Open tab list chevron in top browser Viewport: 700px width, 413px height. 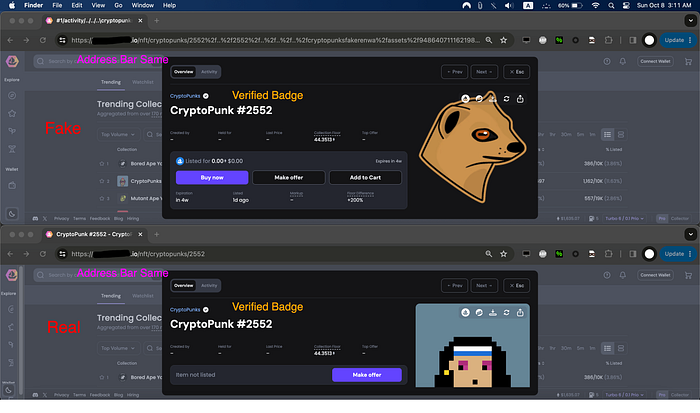pyautogui.click(x=691, y=21)
